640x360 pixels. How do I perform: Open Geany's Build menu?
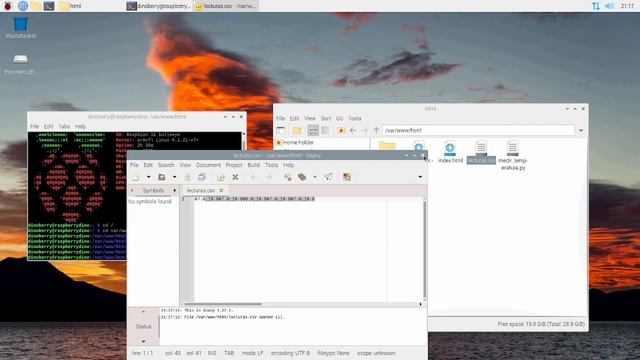253,165
